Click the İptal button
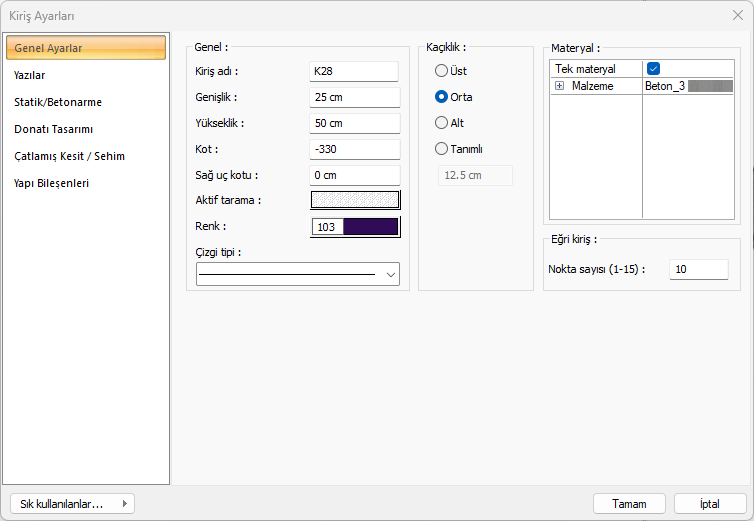Viewport: 754px width, 521px height. (x=710, y=504)
